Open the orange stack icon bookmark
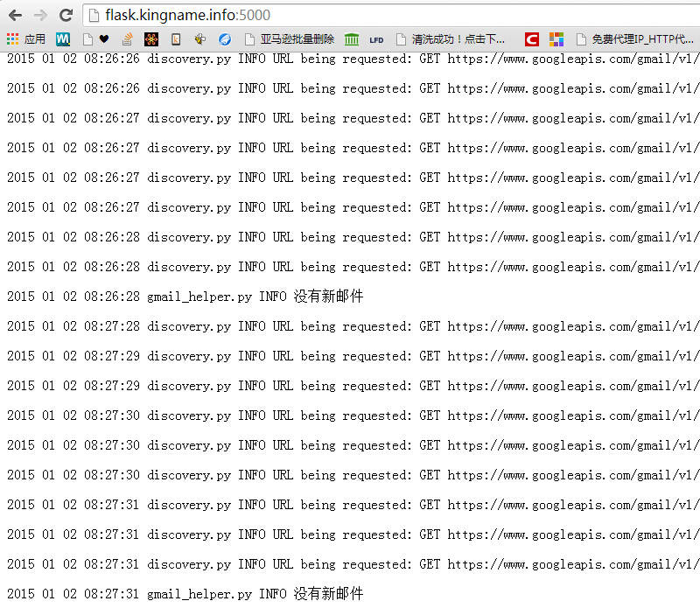Image resolution: width=700 pixels, height=615 pixels. pos(128,39)
